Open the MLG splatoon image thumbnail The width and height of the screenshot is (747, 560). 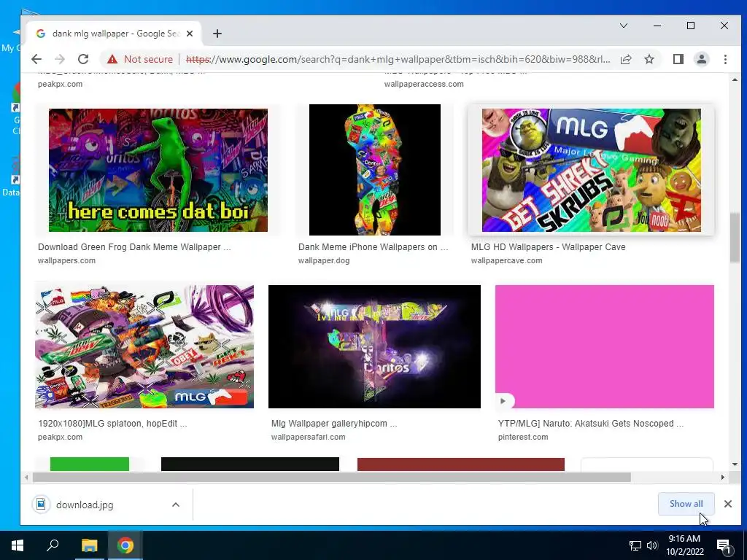click(144, 346)
